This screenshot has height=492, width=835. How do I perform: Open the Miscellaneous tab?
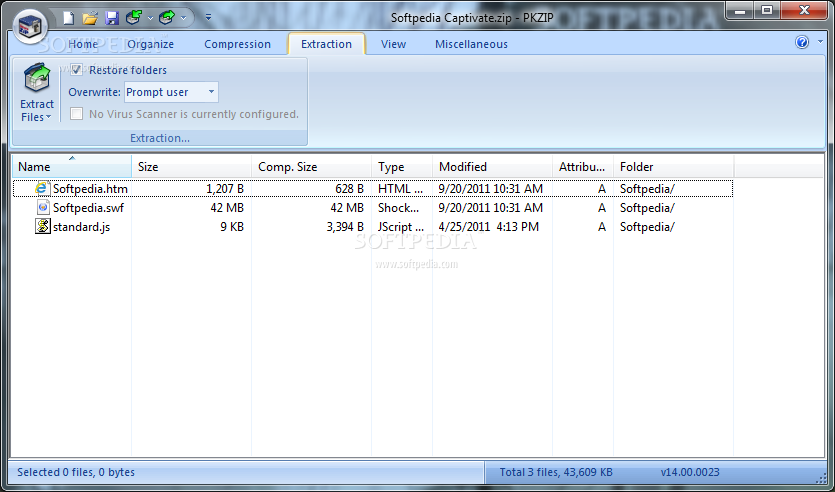(x=471, y=44)
